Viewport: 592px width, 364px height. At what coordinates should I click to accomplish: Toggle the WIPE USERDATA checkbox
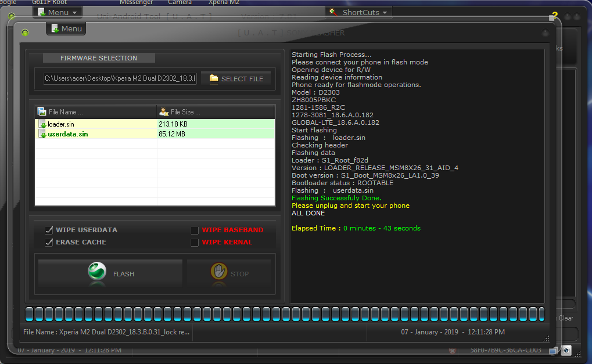pos(49,230)
